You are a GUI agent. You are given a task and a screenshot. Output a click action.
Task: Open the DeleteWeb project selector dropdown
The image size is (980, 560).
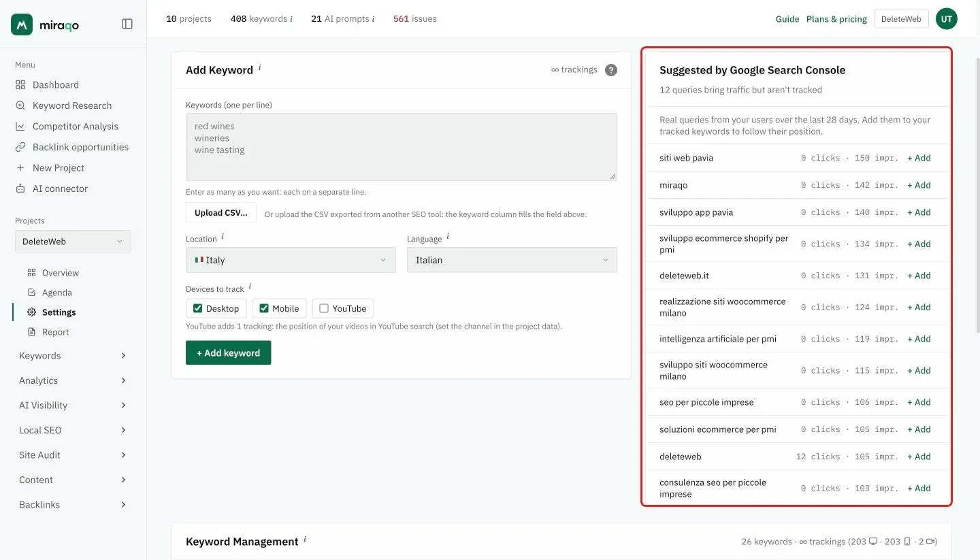73,242
